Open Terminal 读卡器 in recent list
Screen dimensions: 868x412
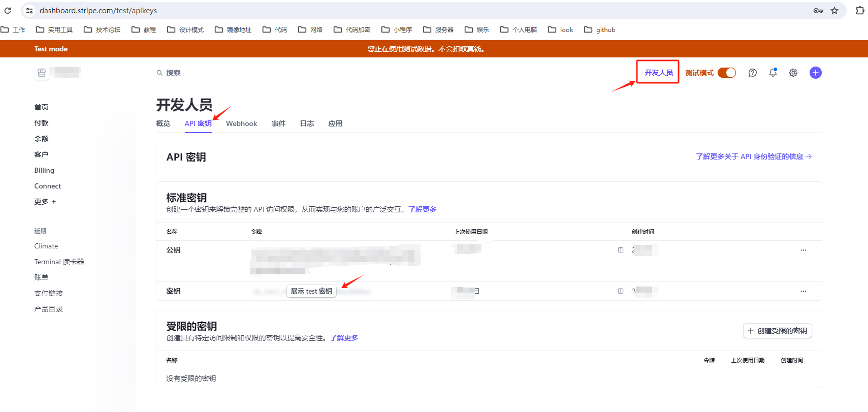point(59,262)
